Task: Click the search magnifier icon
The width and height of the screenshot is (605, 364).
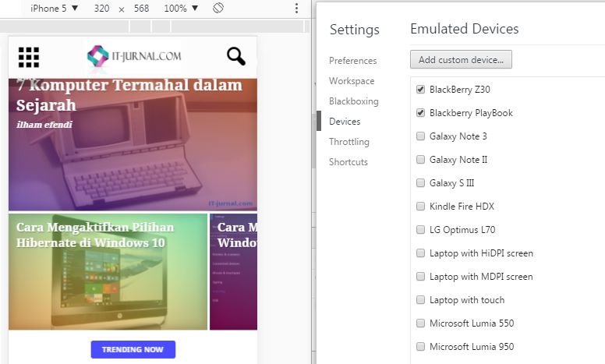Action: pos(236,56)
